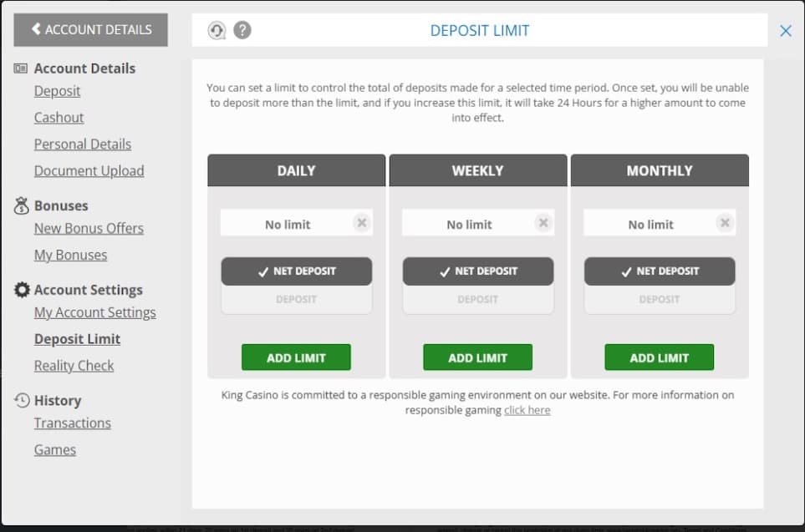Select Net Deposit for Weekly limit
805x532 pixels.
[478, 271]
